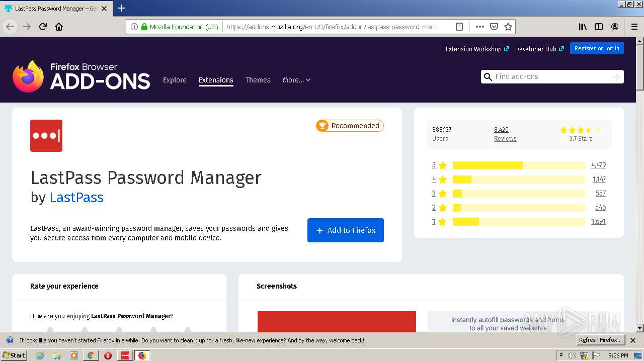This screenshot has width=644, height=362.
Task: Open Opera from the taskbar
Action: 108,355
